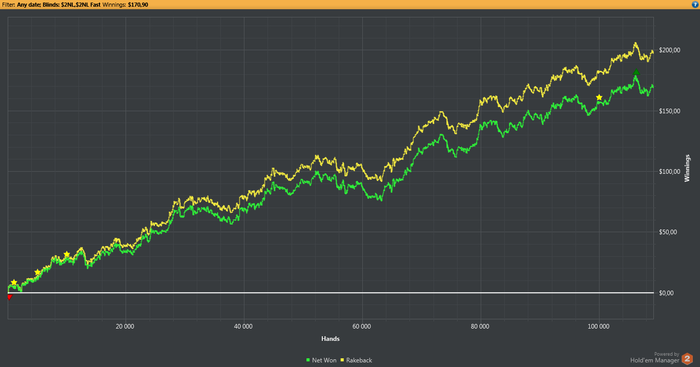Select the green triangle peak marker on Net Won line
Screen dimensions: 700x367
click(x=636, y=72)
